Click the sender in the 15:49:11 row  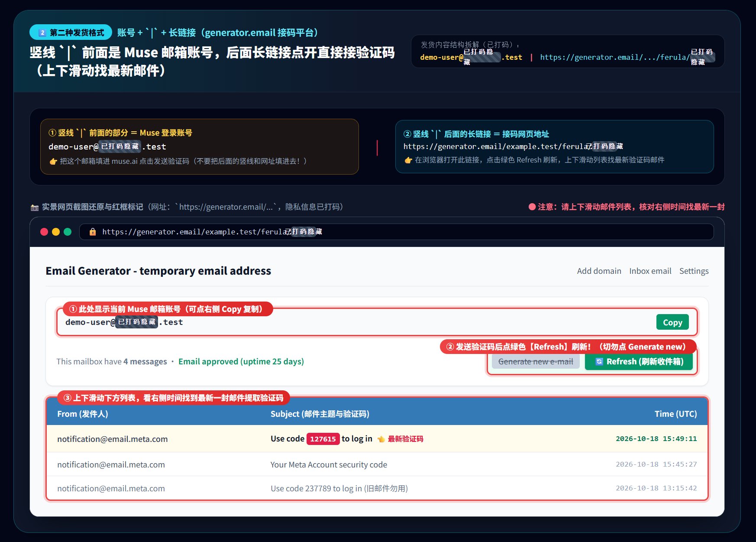click(113, 439)
